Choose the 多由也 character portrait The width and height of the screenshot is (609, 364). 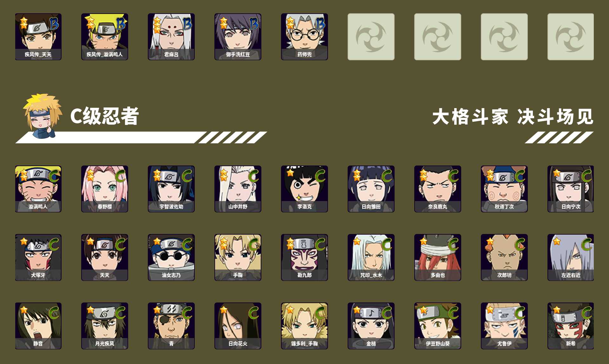point(438,257)
